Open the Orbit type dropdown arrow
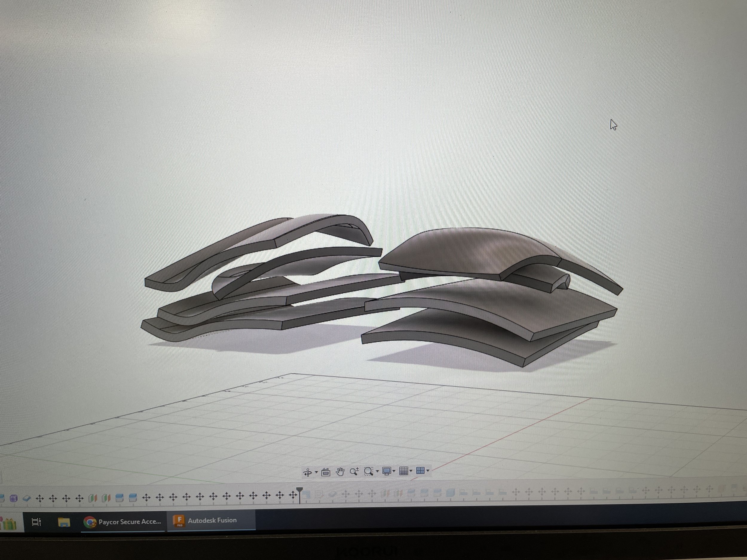 tap(316, 472)
